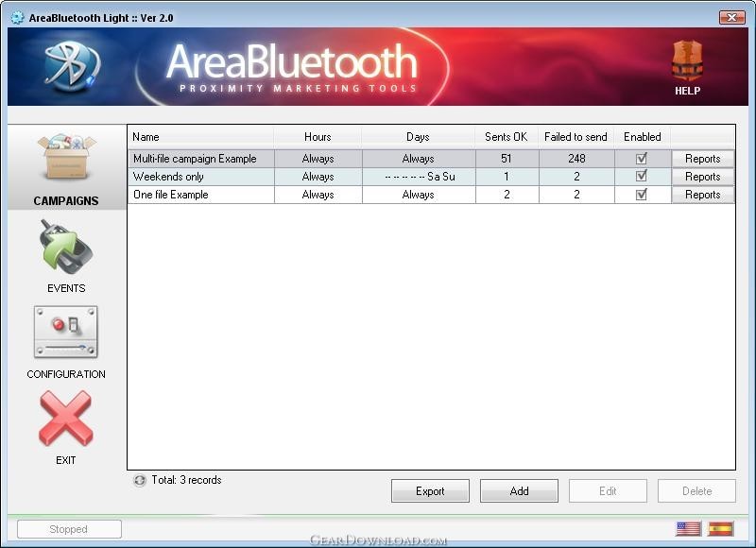The image size is (756, 548).
Task: Open Reports for Multi-file campaign Example
Action: click(702, 159)
